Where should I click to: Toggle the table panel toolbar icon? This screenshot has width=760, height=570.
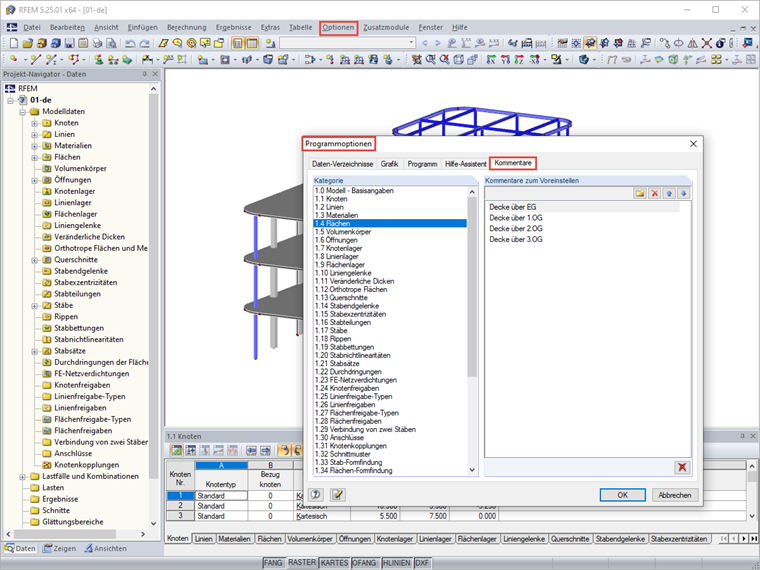coord(252,44)
